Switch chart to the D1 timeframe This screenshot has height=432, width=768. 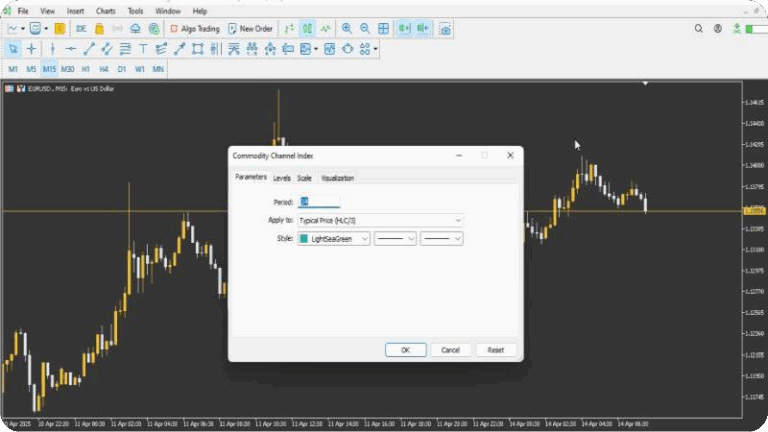[x=122, y=69]
